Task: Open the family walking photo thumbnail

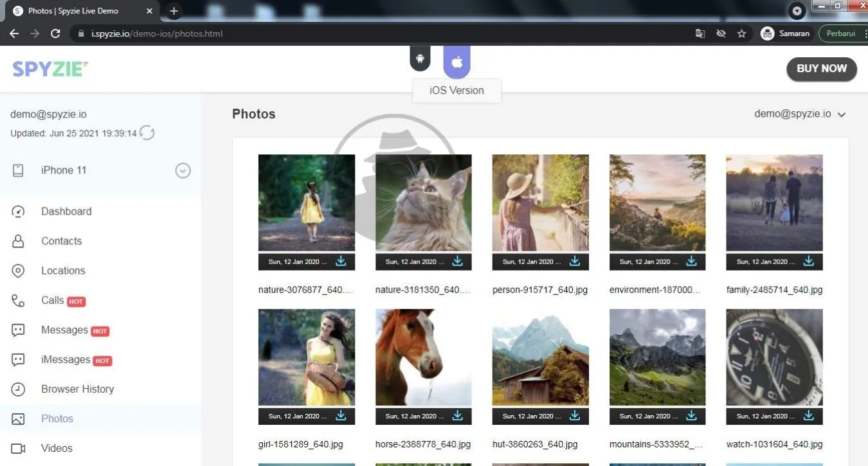Action: (775, 202)
